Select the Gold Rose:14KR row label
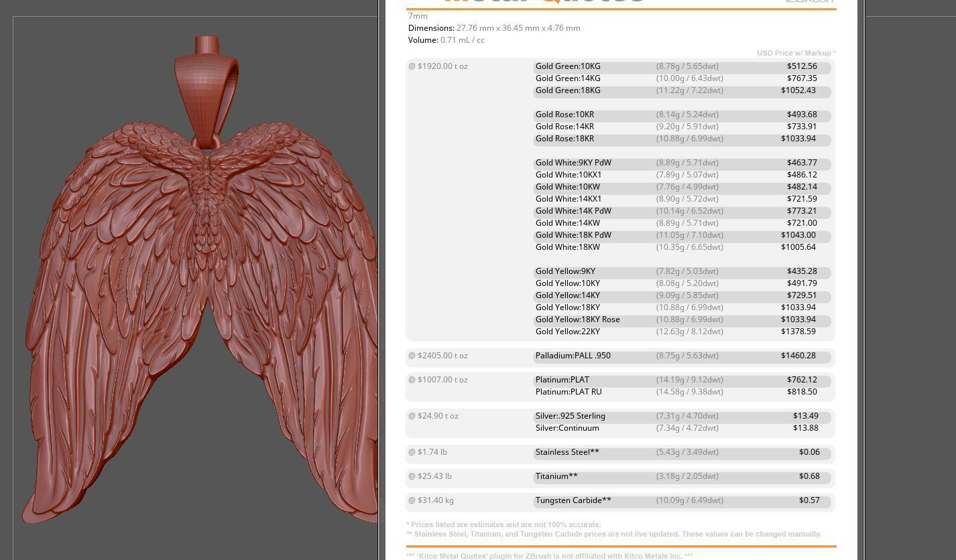Viewport: 956px width, 560px height. [564, 127]
